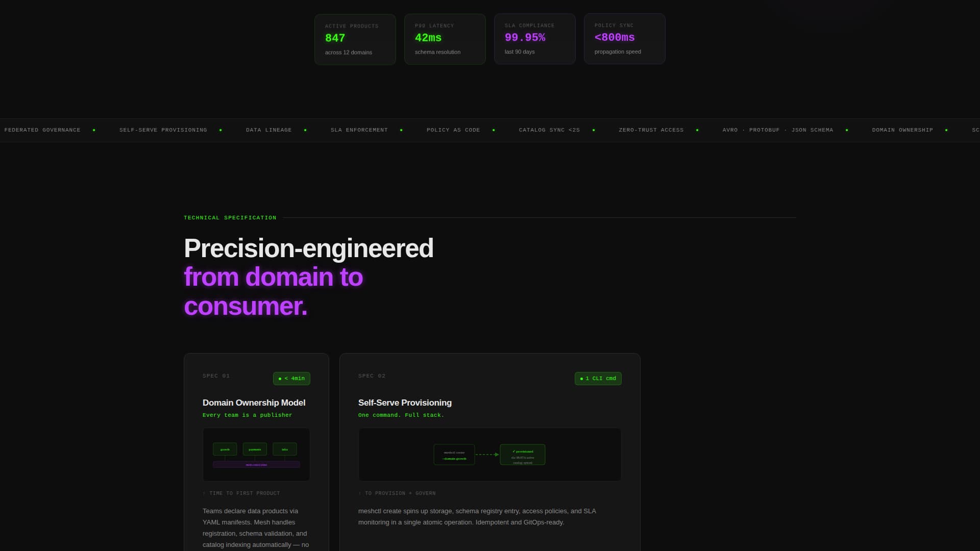This screenshot has height=551, width=980.
Task: Select 'CATALOG SYNC <2S' ticker item
Action: pos(549,130)
